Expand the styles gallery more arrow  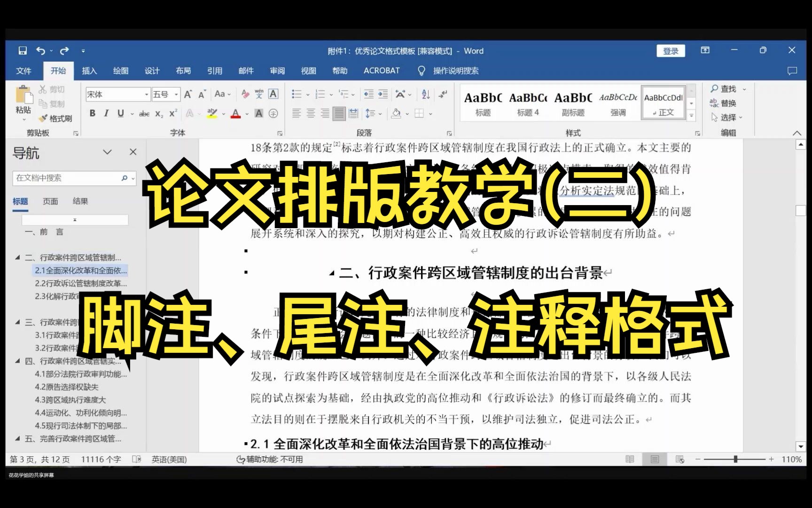coord(691,116)
